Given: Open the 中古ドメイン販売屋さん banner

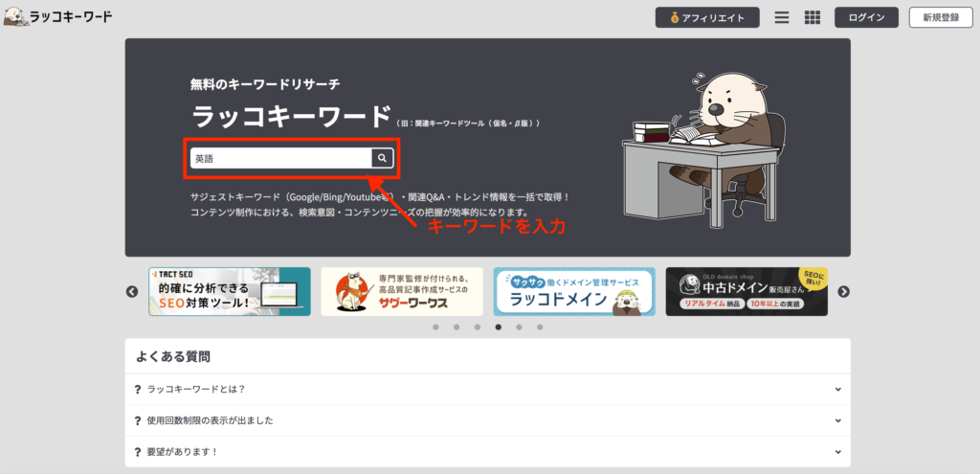Looking at the screenshot, I should [x=746, y=291].
